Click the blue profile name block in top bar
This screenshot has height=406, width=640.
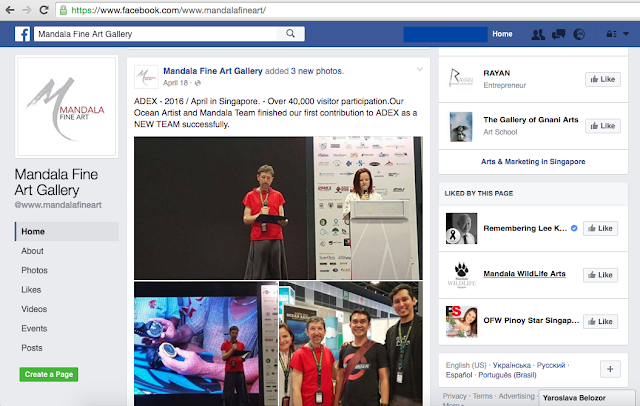pyautogui.click(x=445, y=34)
